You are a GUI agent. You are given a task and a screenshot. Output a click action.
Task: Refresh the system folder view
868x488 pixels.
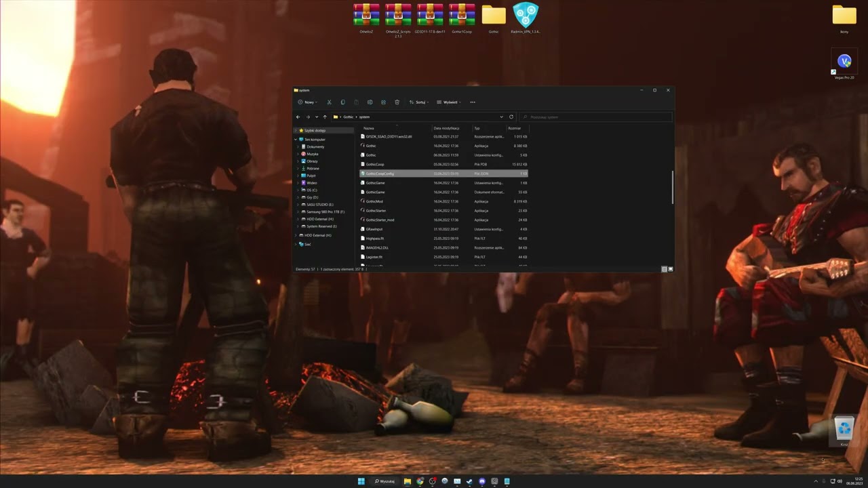pos(511,117)
